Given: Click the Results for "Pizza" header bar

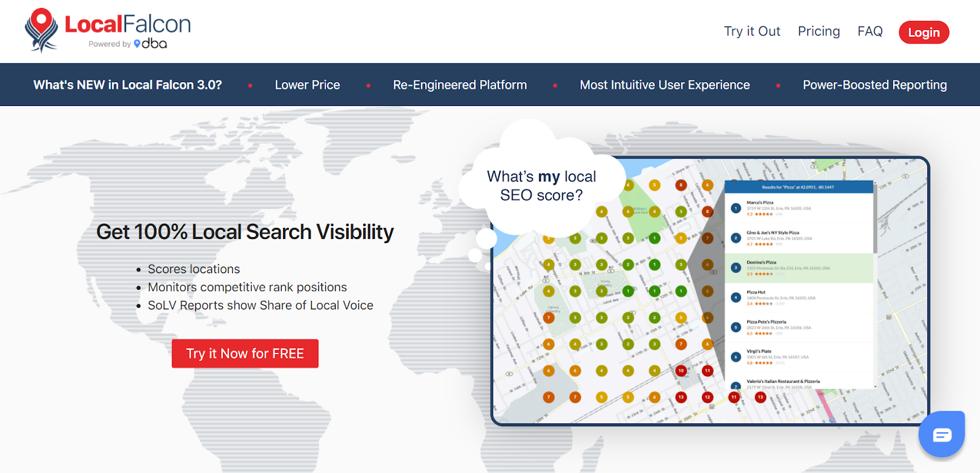Looking at the screenshot, I should [x=799, y=187].
